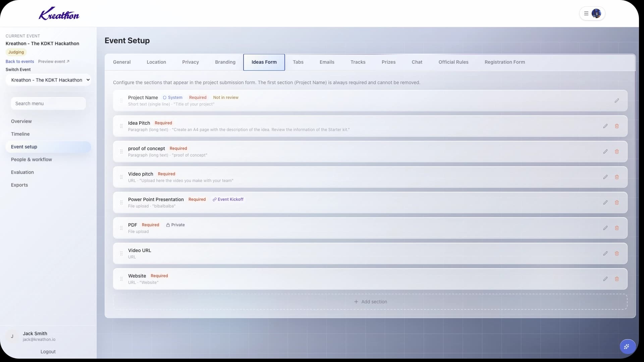Delete the Power Point Presentation section
The image size is (644, 362).
(x=616, y=202)
